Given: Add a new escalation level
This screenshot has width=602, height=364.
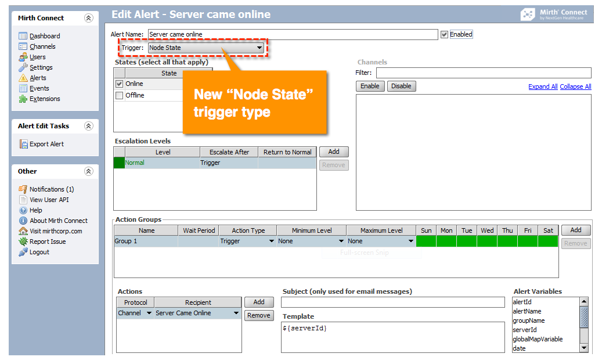Looking at the screenshot, I should pos(334,152).
